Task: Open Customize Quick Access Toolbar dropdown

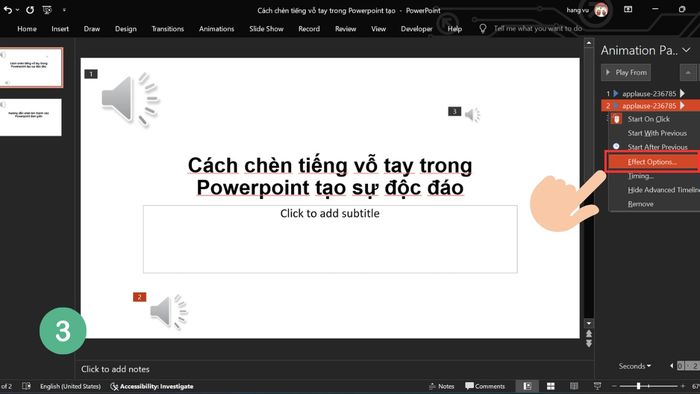Action: point(64,10)
